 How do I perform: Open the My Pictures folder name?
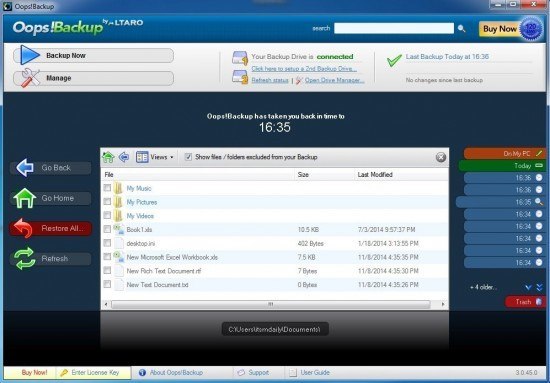point(142,202)
